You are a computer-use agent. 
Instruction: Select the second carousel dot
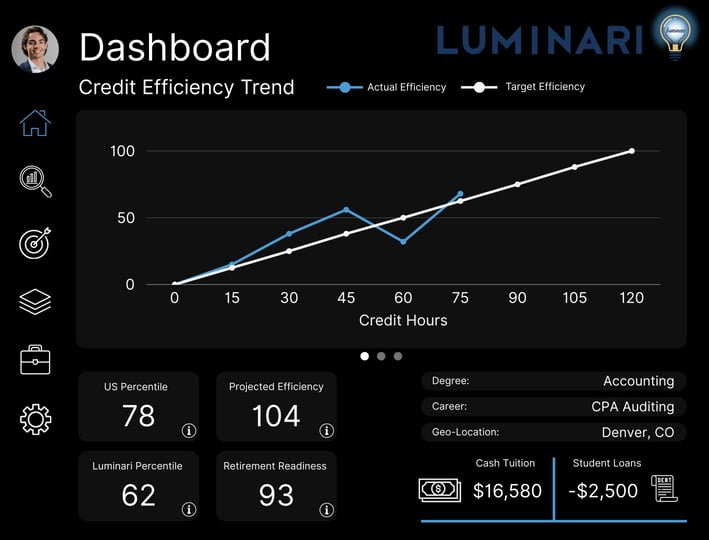tap(381, 356)
